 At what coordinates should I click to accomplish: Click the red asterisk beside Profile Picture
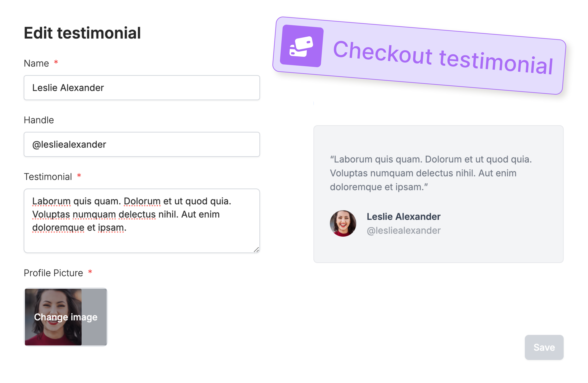[x=90, y=272]
